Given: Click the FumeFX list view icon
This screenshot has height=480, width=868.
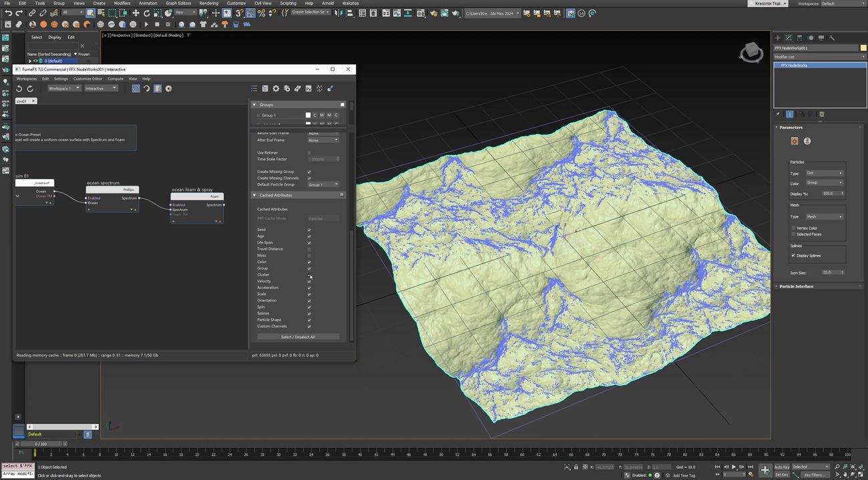Looking at the screenshot, I should 254,88.
